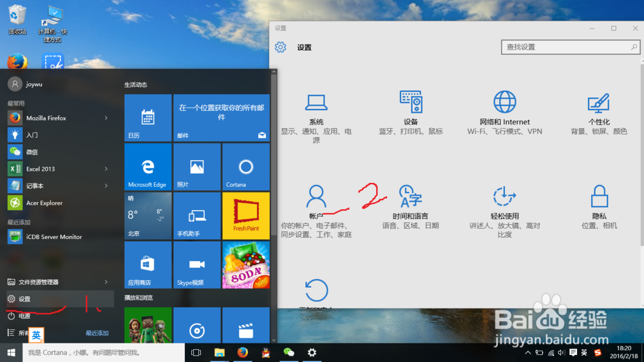This screenshot has width=644, height=362.
Task: Click the Windows Start button
Action: tap(11, 352)
